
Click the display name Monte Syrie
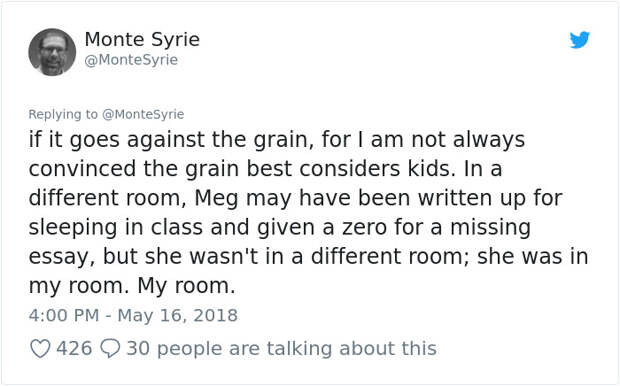142,40
